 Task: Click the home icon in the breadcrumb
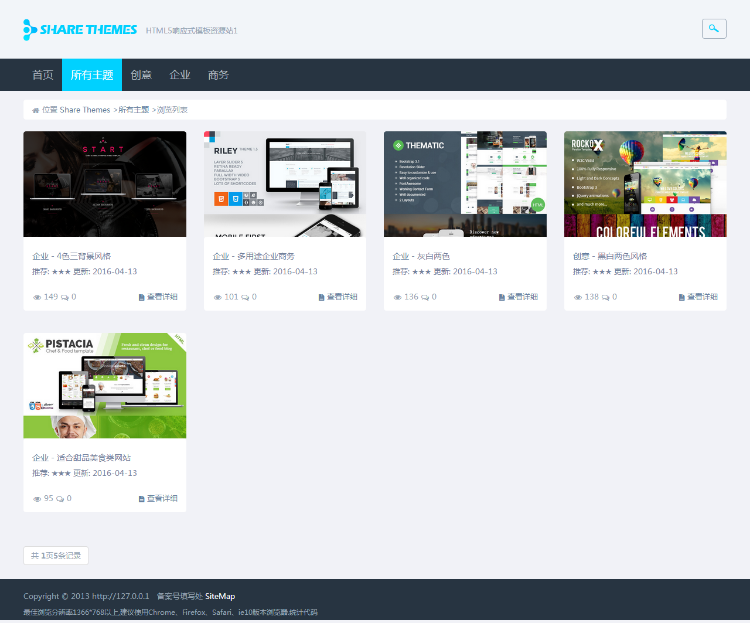click(x=36, y=110)
